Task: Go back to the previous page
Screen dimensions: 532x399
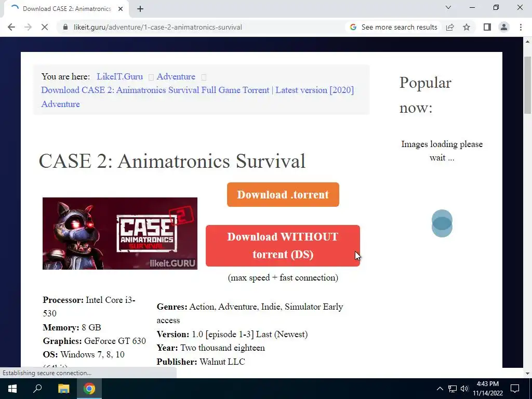Action: click(x=11, y=27)
